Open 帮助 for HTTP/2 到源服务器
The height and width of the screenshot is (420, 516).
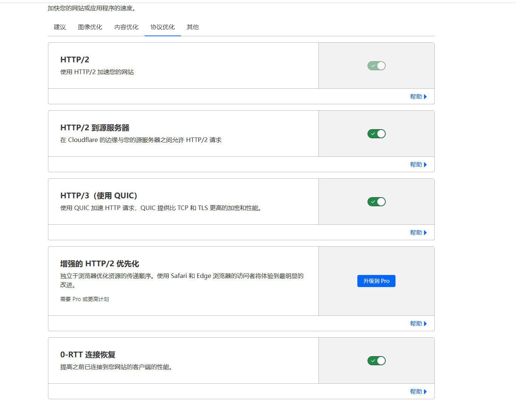point(416,164)
